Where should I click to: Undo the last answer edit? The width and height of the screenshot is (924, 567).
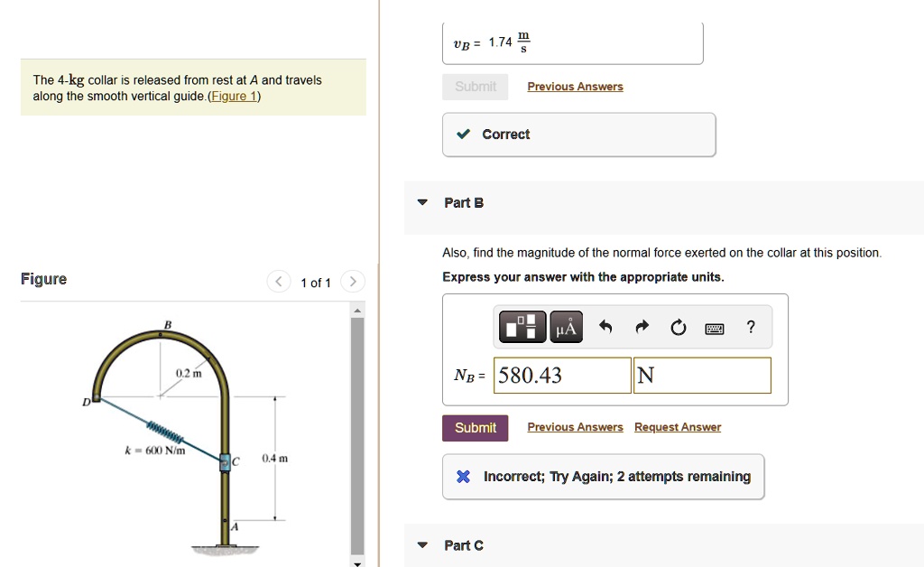tap(605, 328)
